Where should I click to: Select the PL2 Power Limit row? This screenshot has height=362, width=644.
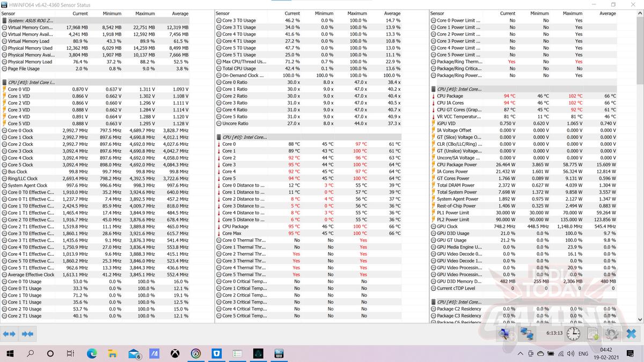coord(524,220)
